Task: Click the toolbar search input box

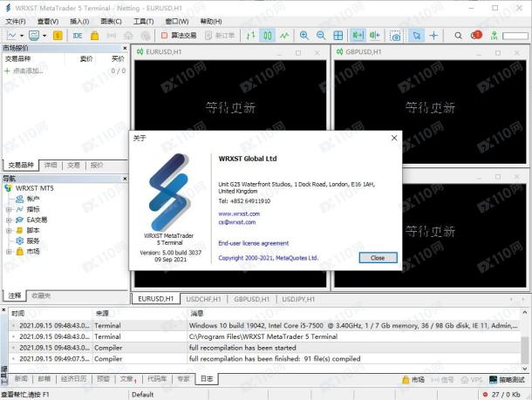Action: point(515,36)
